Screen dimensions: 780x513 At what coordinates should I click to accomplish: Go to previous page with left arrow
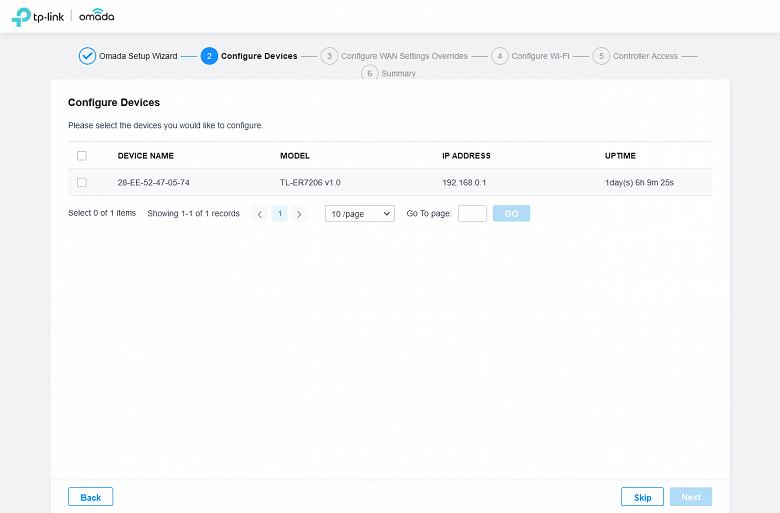tap(260, 214)
